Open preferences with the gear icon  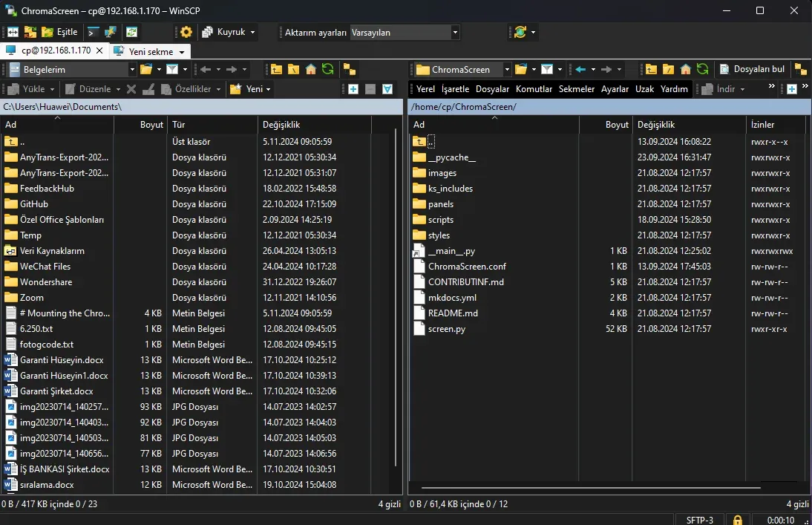pos(186,32)
